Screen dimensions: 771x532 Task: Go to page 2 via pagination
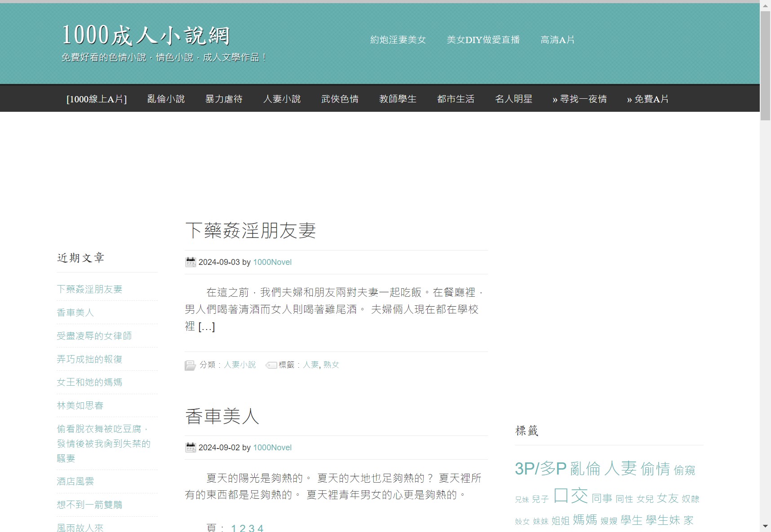(x=242, y=528)
